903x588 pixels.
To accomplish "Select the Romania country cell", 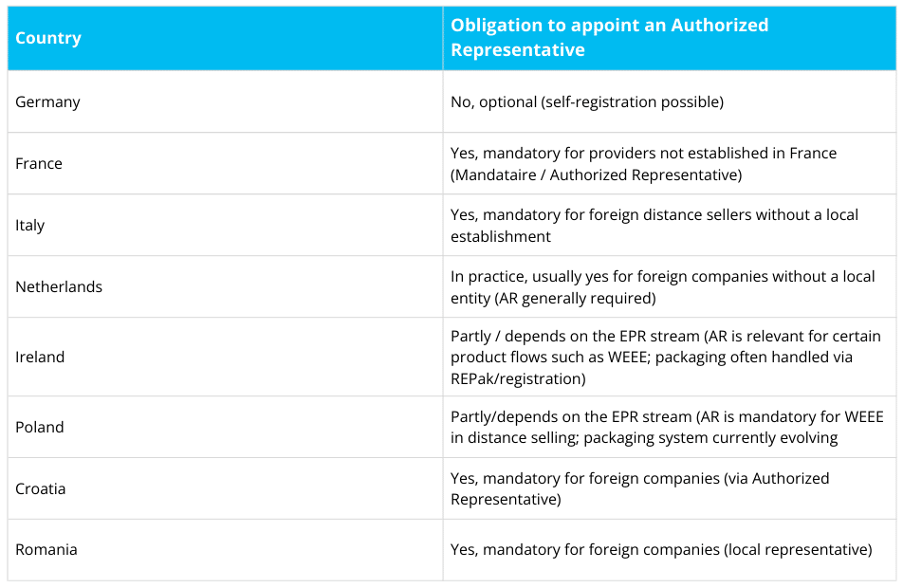I will tap(46, 549).
